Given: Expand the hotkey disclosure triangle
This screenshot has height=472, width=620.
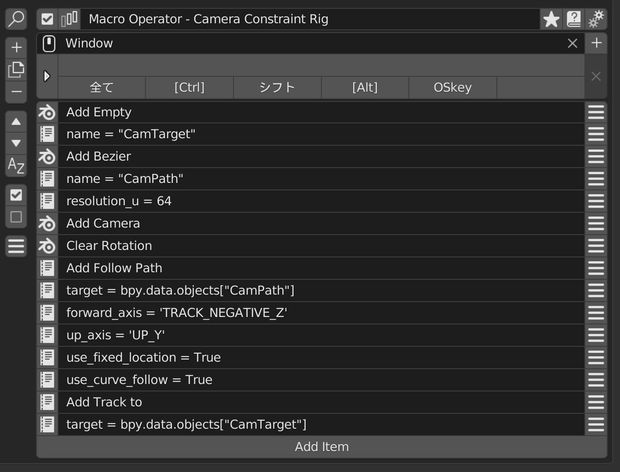Looking at the screenshot, I should pos(47,76).
